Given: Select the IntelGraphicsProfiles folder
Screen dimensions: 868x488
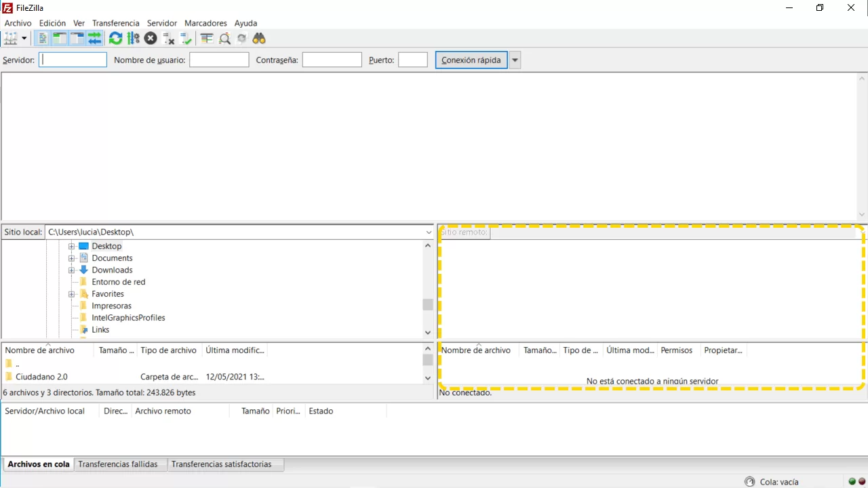Looking at the screenshot, I should pyautogui.click(x=128, y=318).
